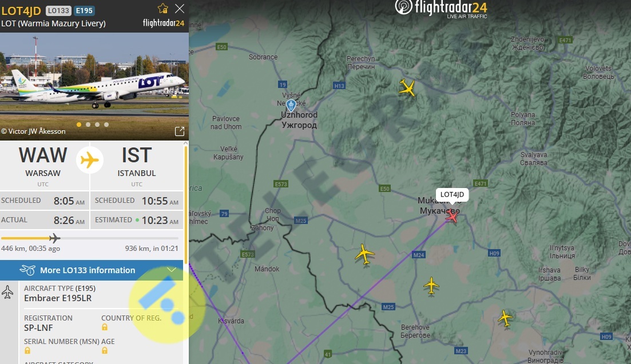Click the yellow plane near Perechyn

[x=407, y=87]
